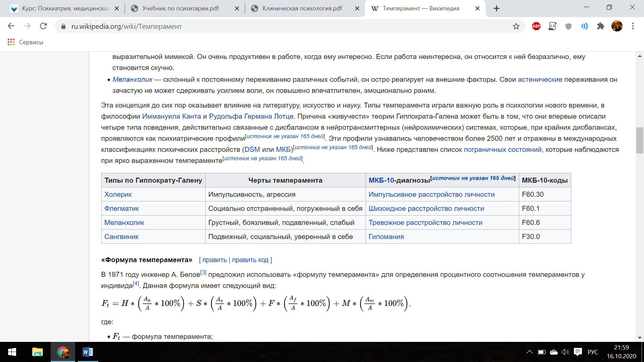The height and width of the screenshot is (362, 644).
Task: Open the пограничных состояний link
Action: (502, 149)
